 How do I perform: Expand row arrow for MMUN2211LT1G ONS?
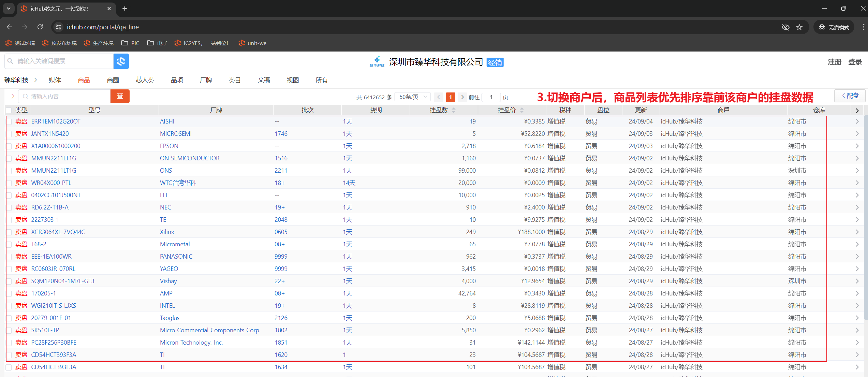pyautogui.click(x=857, y=171)
